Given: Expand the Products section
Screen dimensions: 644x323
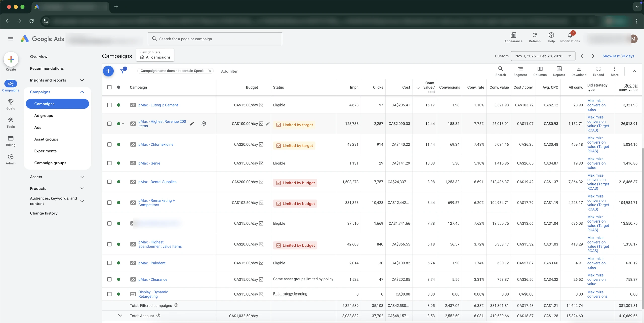Looking at the screenshot, I should tap(82, 188).
